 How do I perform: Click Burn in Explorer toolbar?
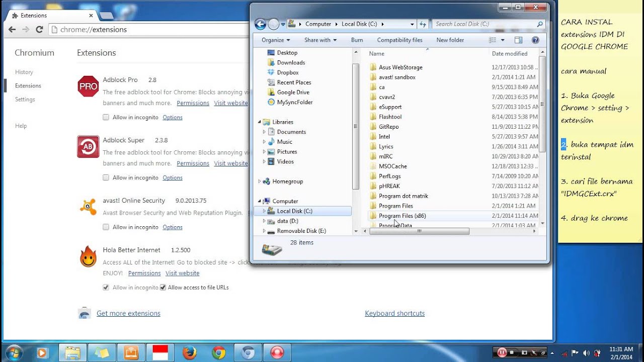[x=357, y=40]
